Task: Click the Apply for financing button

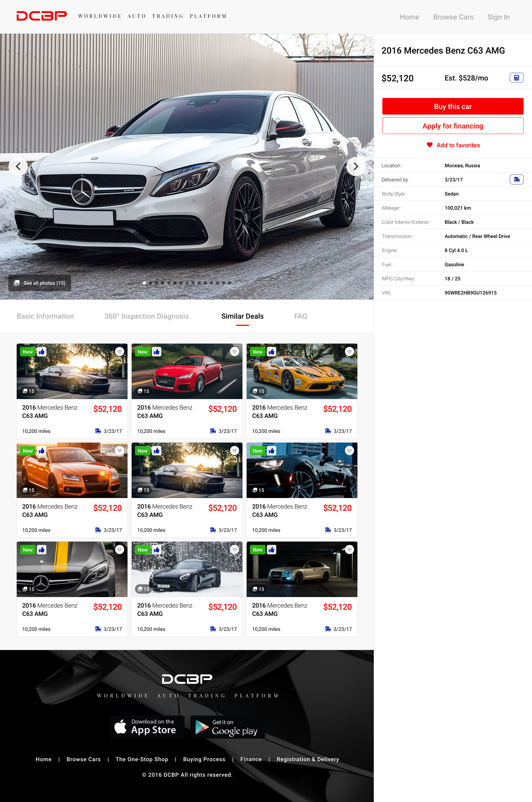Action: click(x=452, y=126)
